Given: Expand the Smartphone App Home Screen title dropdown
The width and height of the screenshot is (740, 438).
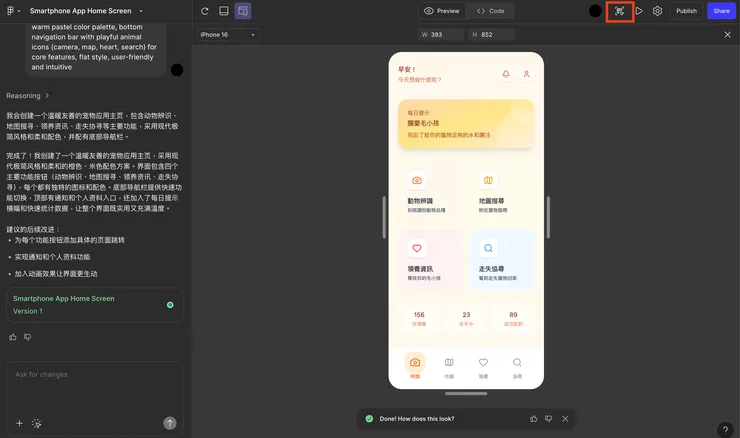Looking at the screenshot, I should pos(141,11).
